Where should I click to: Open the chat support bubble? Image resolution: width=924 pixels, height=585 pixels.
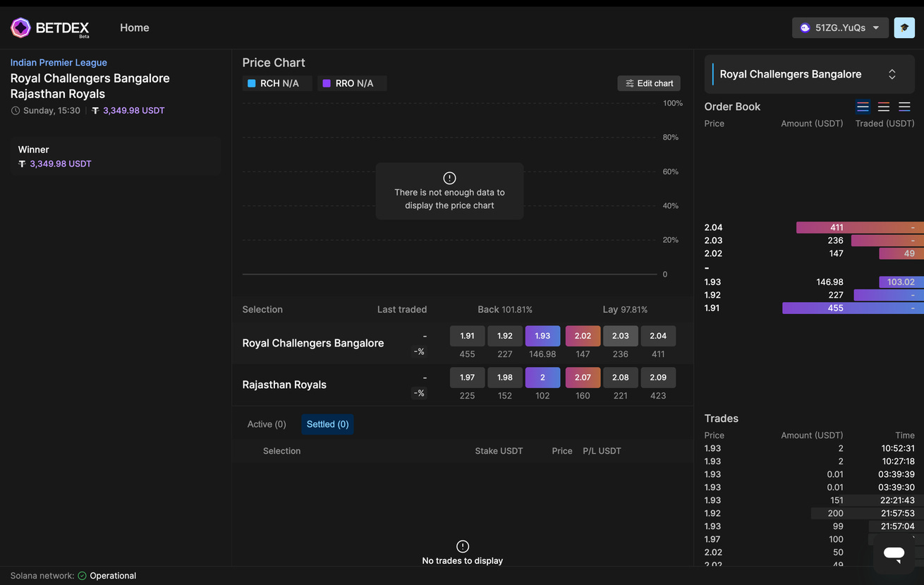pyautogui.click(x=894, y=553)
